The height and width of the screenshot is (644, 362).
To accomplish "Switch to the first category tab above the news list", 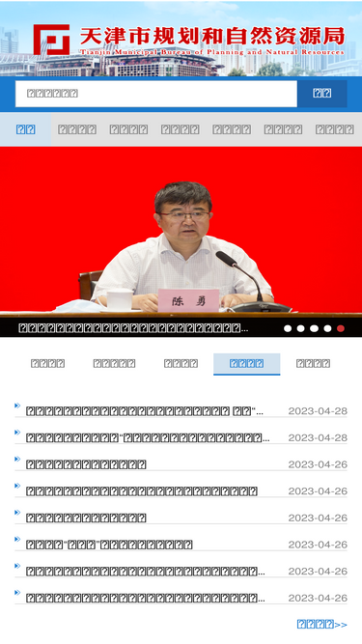I will [47, 363].
